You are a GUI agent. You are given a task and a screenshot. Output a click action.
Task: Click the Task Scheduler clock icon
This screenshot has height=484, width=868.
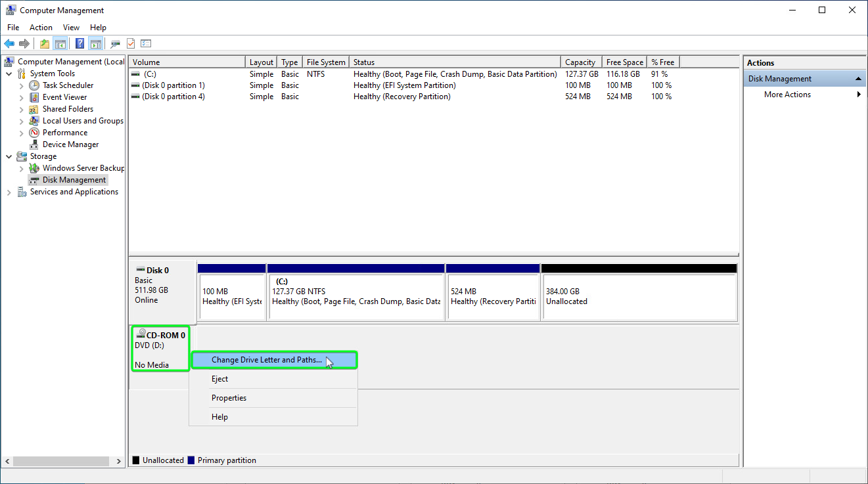34,85
